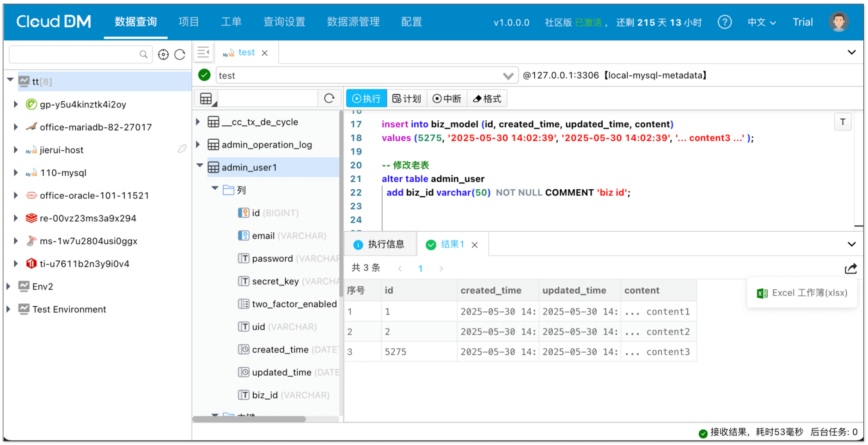Viewport: 868px width, 445px height.
Task: Click the table list refresh icon
Action: (329, 99)
